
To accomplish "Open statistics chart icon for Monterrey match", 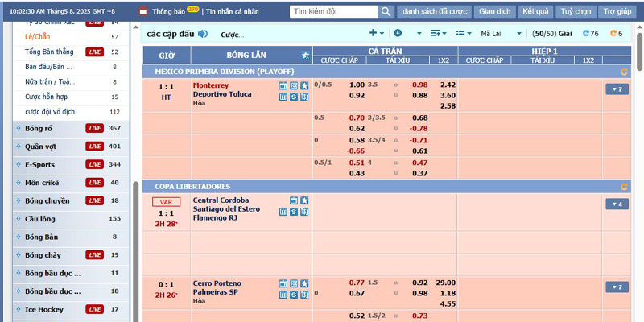I will [283, 97].
